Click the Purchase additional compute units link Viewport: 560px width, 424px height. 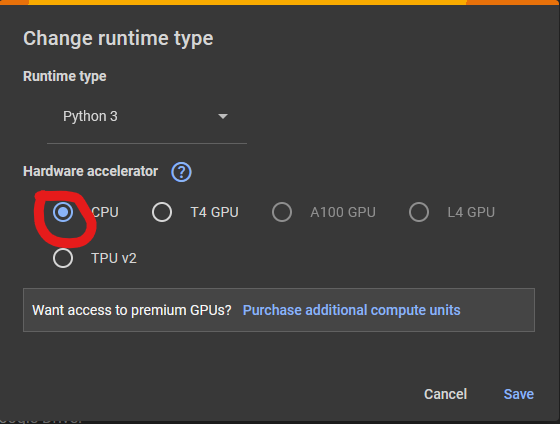pyautogui.click(x=351, y=310)
